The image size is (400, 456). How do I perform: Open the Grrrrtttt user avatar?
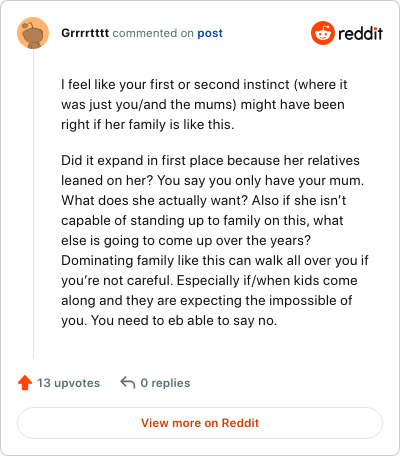(33, 33)
